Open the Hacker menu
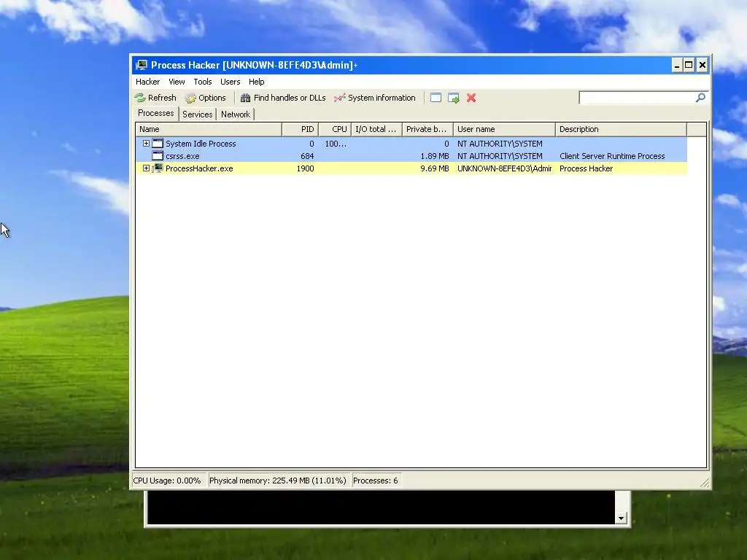This screenshot has width=747, height=560. [147, 82]
